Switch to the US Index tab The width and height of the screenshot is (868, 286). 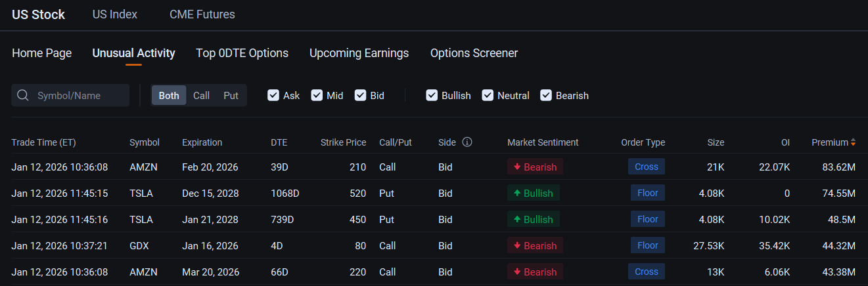pyautogui.click(x=115, y=14)
